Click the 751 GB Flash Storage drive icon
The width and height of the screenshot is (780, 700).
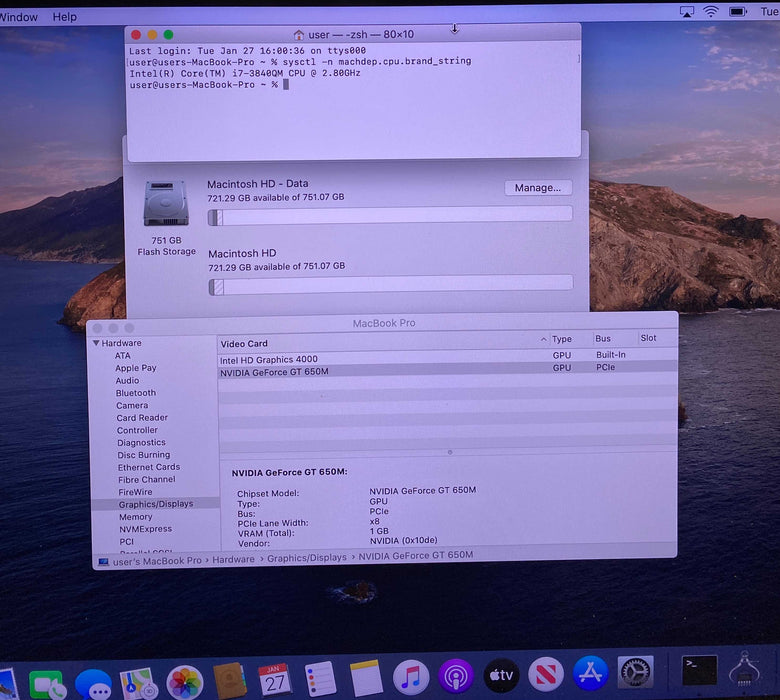tap(166, 203)
